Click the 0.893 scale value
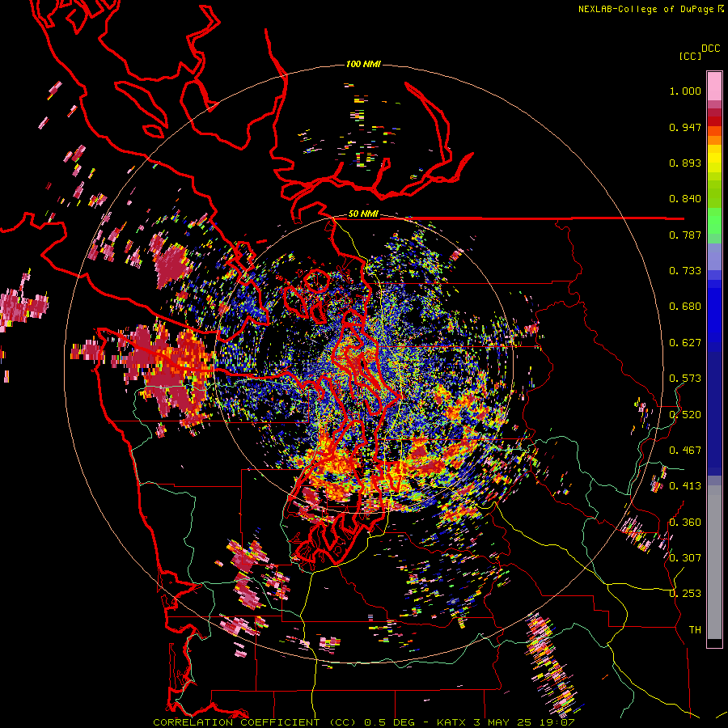728x728 pixels. point(685,163)
